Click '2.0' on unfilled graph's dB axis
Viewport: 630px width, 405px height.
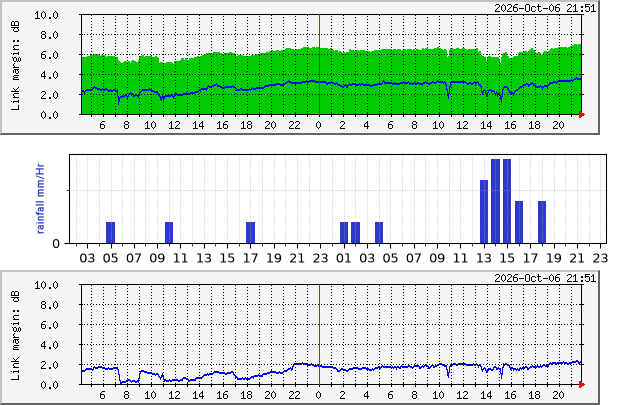point(49,365)
